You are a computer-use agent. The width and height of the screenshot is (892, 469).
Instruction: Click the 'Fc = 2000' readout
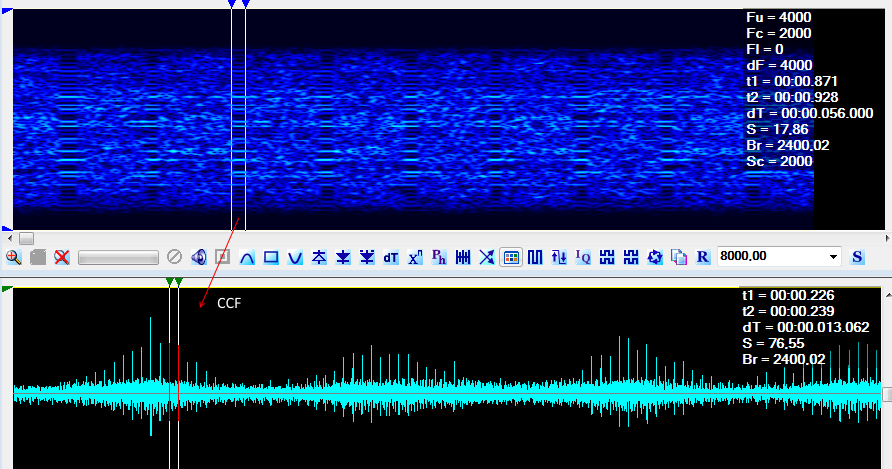tap(779, 33)
